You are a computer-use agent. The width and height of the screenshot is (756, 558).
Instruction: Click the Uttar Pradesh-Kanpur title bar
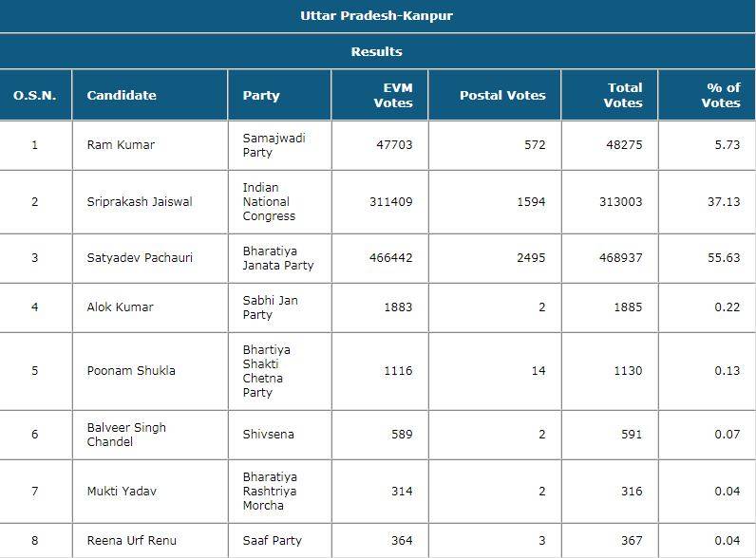[x=377, y=16]
